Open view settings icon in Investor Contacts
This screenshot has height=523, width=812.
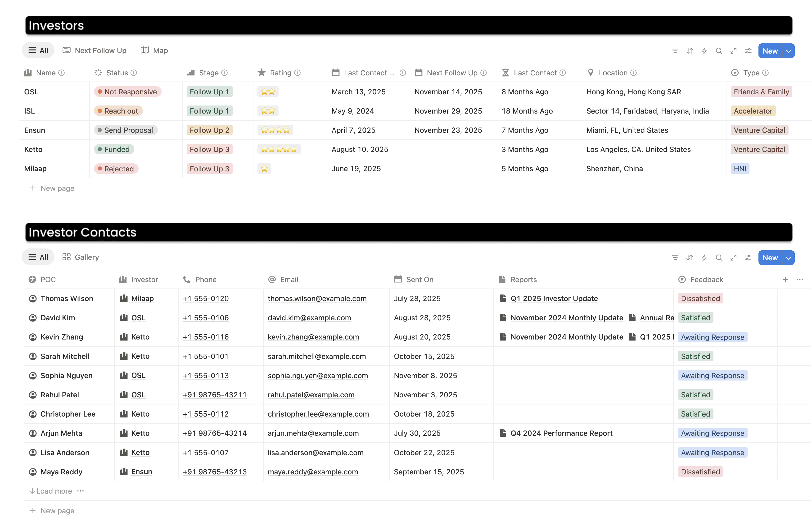tap(748, 258)
